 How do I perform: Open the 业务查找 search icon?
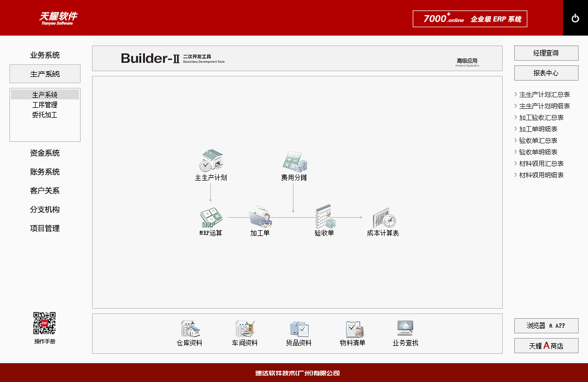point(405,329)
